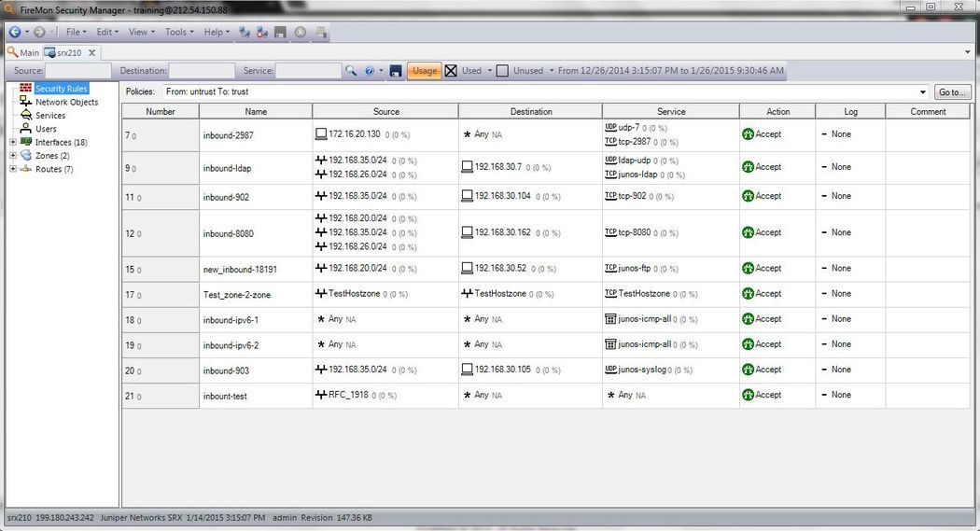Open Network Objects in the tree
This screenshot has width=980, height=531.
(66, 102)
